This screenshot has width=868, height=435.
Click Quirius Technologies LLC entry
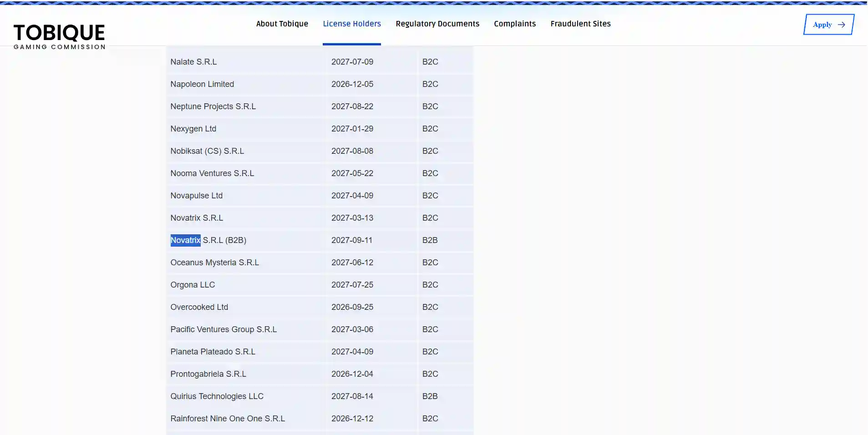coord(217,396)
